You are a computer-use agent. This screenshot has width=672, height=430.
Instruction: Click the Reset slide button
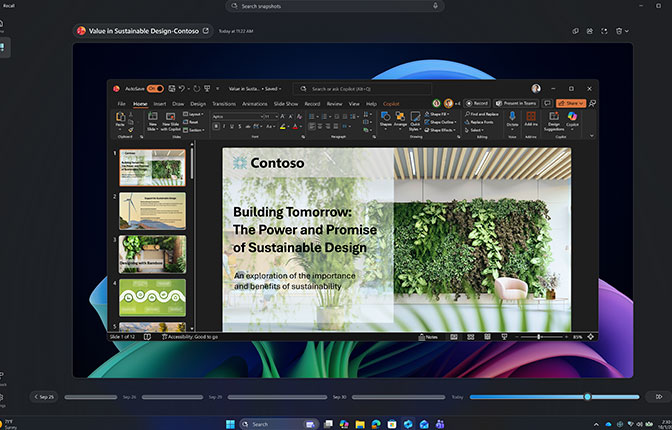click(191, 122)
